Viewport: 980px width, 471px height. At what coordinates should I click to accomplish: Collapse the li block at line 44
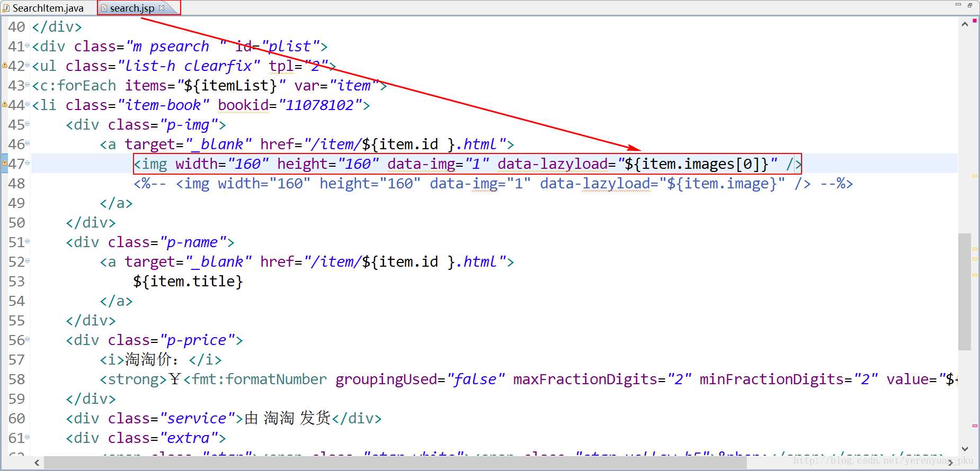pyautogui.click(x=28, y=105)
